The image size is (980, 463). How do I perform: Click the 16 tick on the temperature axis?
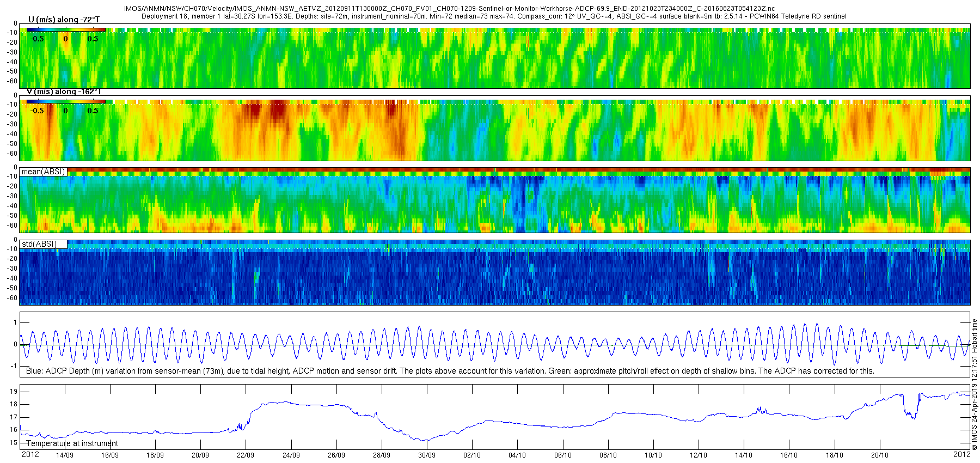[x=14, y=430]
